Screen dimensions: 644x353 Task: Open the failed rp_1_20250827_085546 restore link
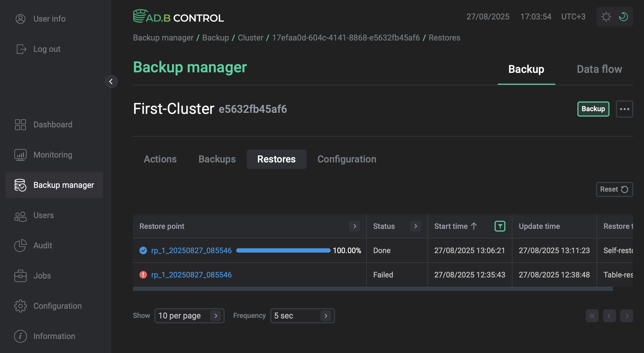click(191, 275)
